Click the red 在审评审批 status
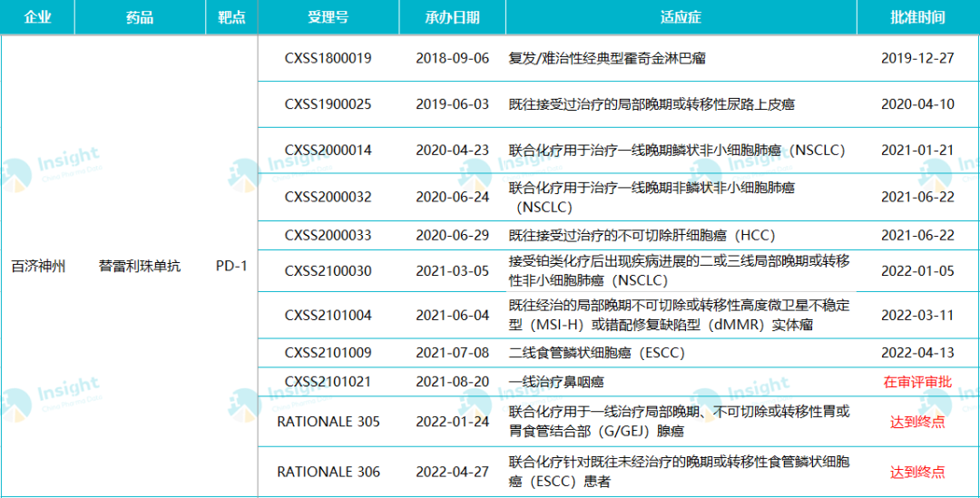This screenshot has height=498, width=980. [917, 382]
